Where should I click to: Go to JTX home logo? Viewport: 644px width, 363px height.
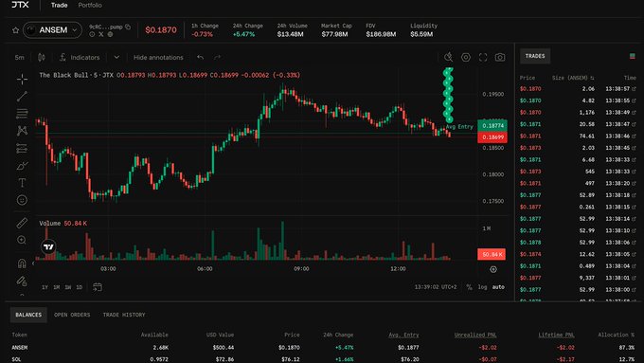click(20, 5)
